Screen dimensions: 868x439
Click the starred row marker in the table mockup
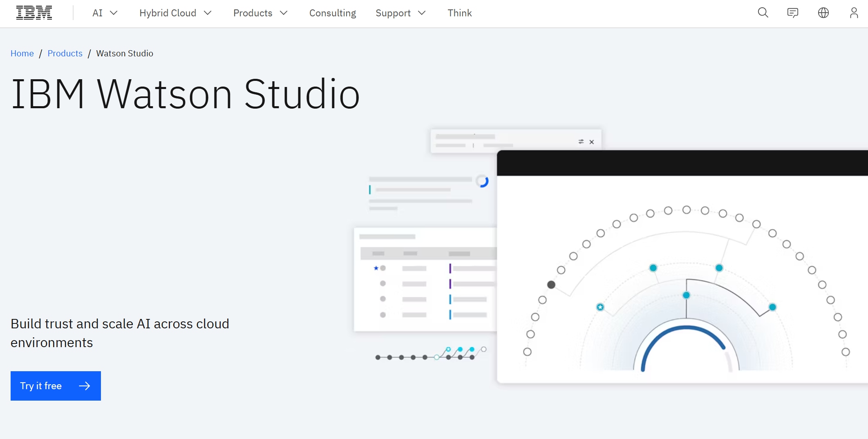pos(375,268)
